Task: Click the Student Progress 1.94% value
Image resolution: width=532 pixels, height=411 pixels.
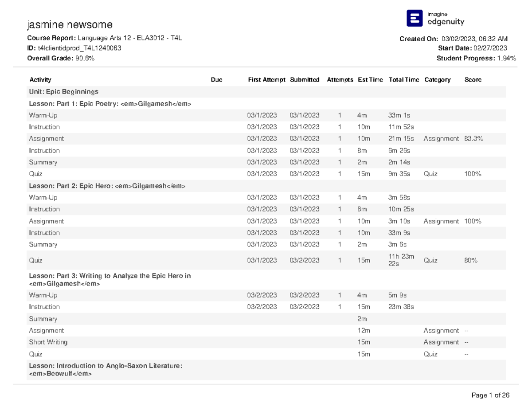Action: [505, 59]
